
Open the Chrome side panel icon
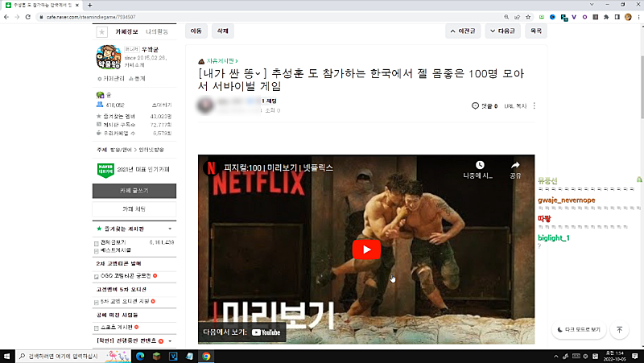pos(617,17)
